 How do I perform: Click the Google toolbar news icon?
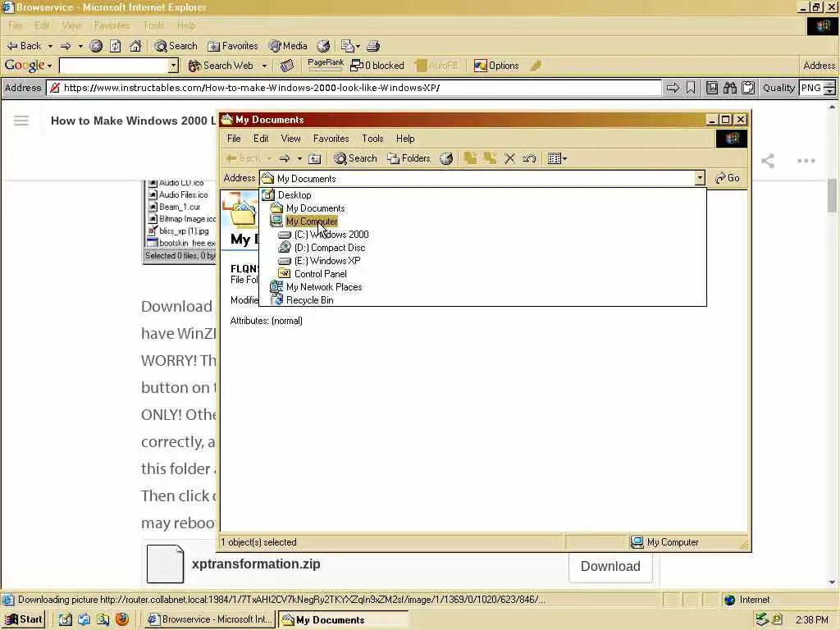coord(287,66)
